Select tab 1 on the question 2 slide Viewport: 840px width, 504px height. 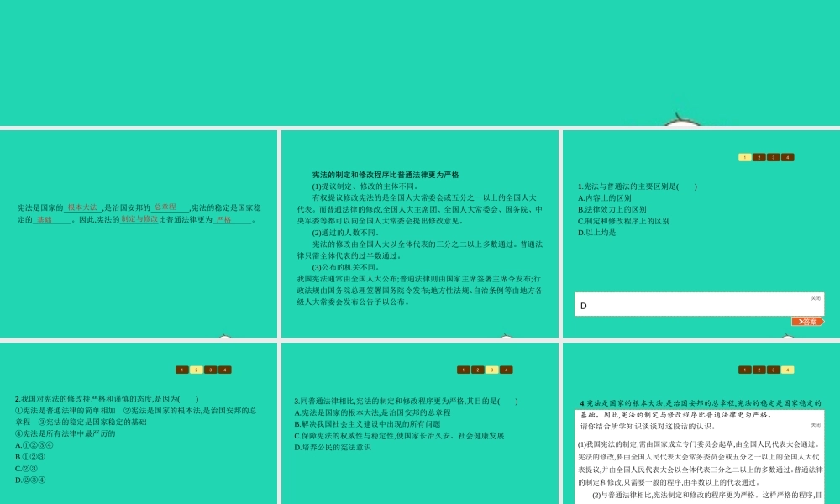pos(182,370)
